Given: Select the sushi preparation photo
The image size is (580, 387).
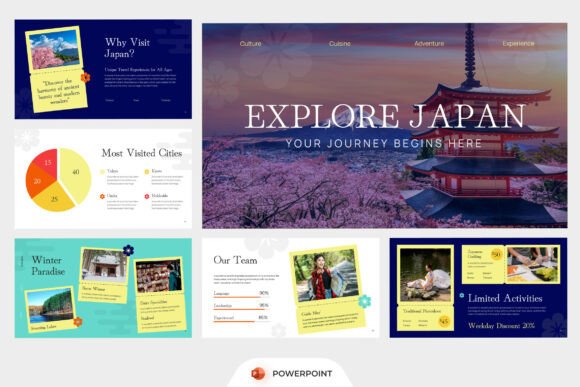Looking at the screenshot, I should click(532, 265).
